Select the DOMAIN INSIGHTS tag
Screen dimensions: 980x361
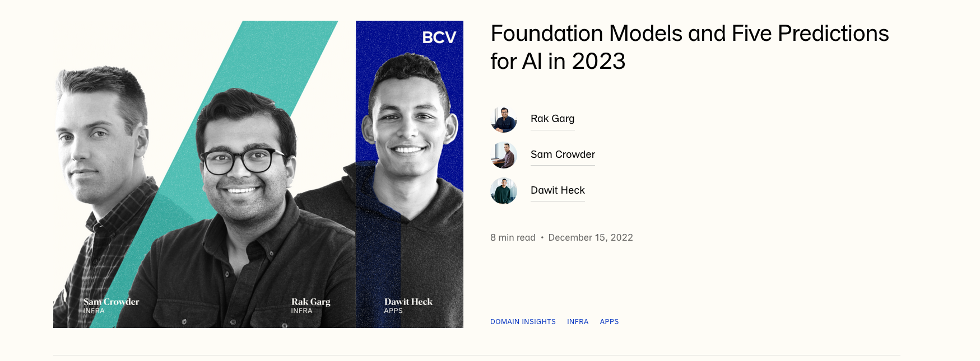523,322
